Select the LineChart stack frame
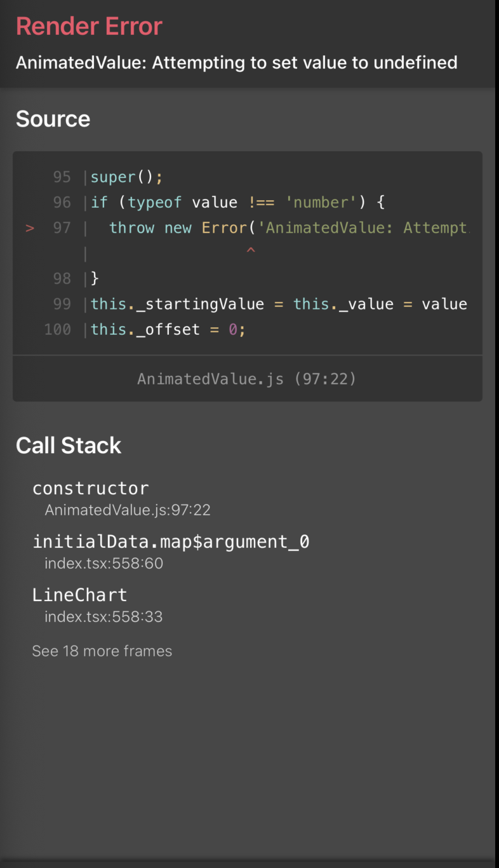 click(79, 594)
